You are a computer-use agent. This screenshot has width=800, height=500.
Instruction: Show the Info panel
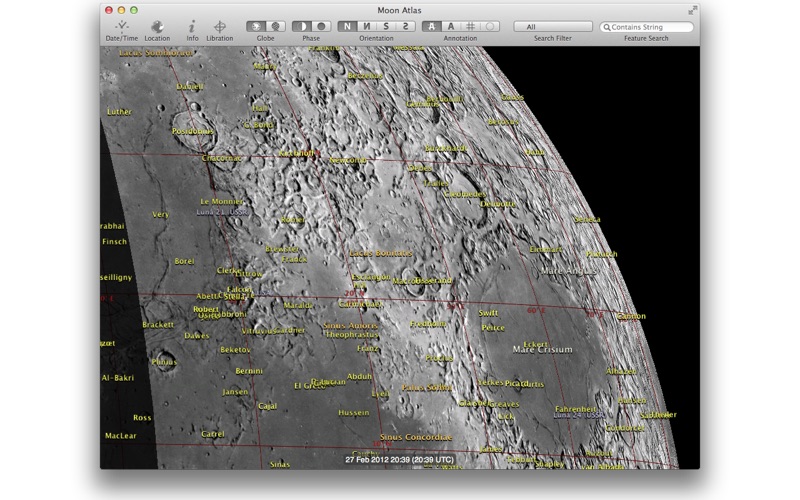pos(192,31)
